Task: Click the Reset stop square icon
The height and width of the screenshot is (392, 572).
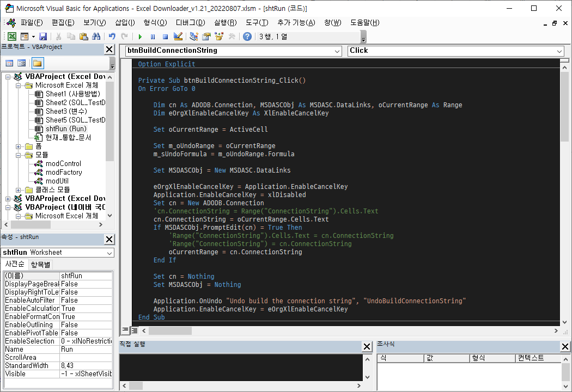Action: (x=165, y=36)
